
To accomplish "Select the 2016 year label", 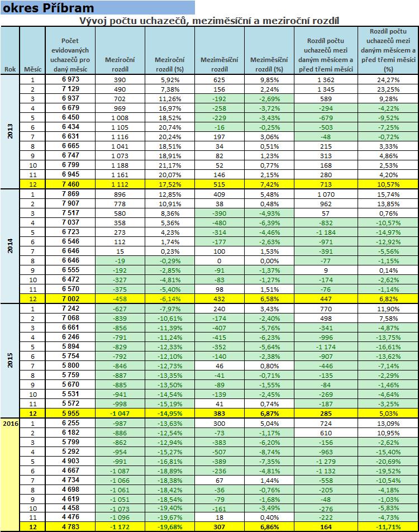I will (11, 423).
